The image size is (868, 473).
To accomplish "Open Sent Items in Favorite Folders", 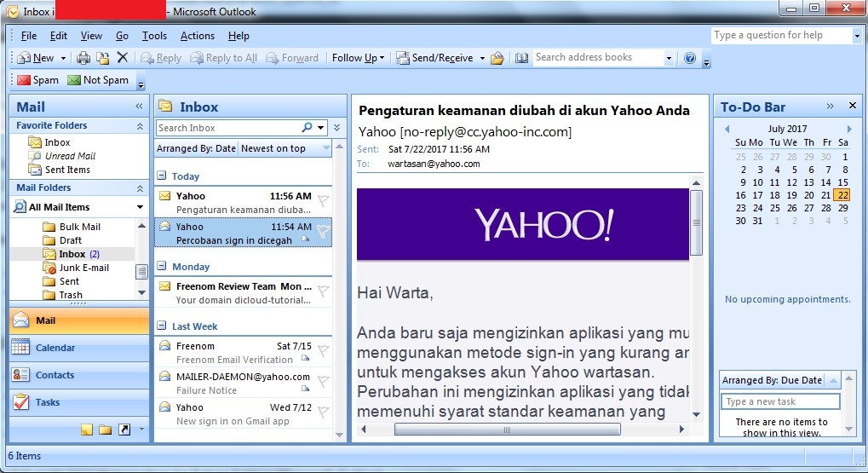I will coord(67,170).
